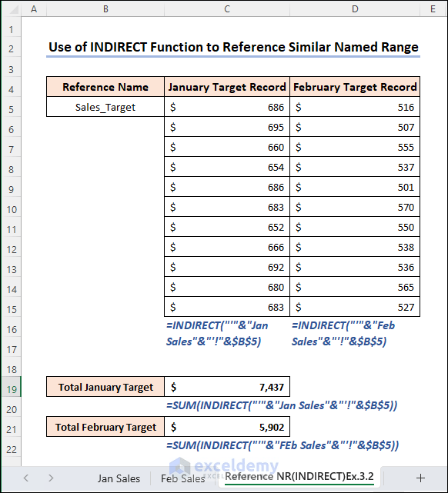Click the Reference Name header cell
The width and height of the screenshot is (448, 493).
[x=105, y=87]
